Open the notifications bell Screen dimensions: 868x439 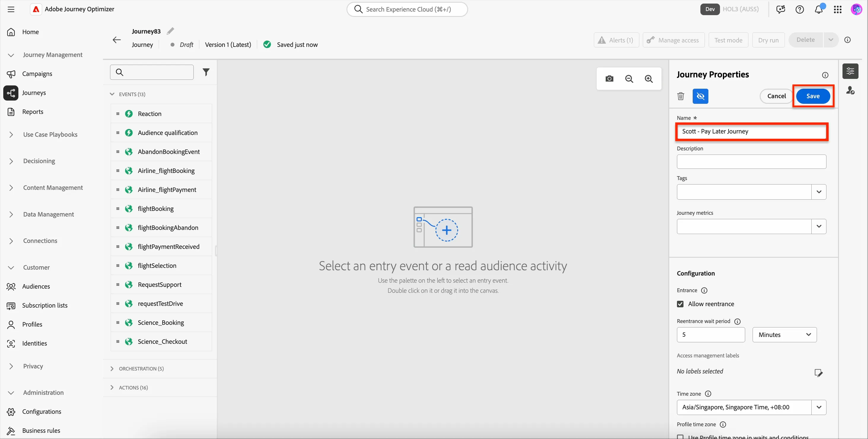click(x=819, y=9)
